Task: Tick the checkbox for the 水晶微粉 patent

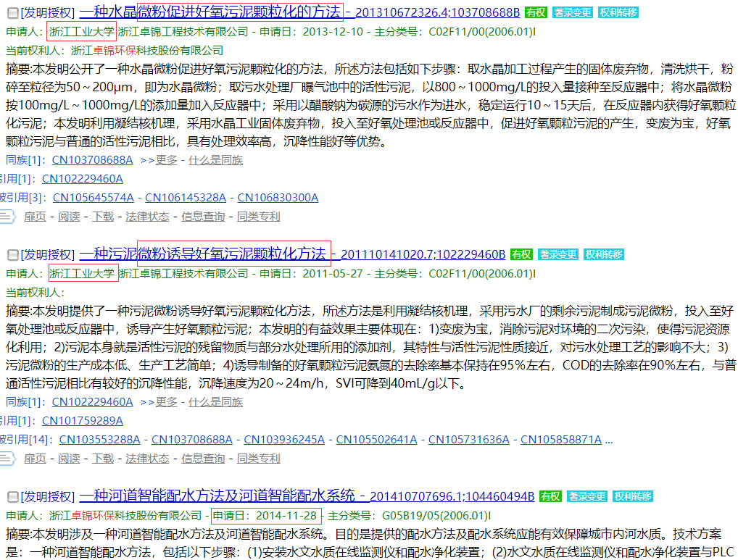Action: tap(12, 12)
